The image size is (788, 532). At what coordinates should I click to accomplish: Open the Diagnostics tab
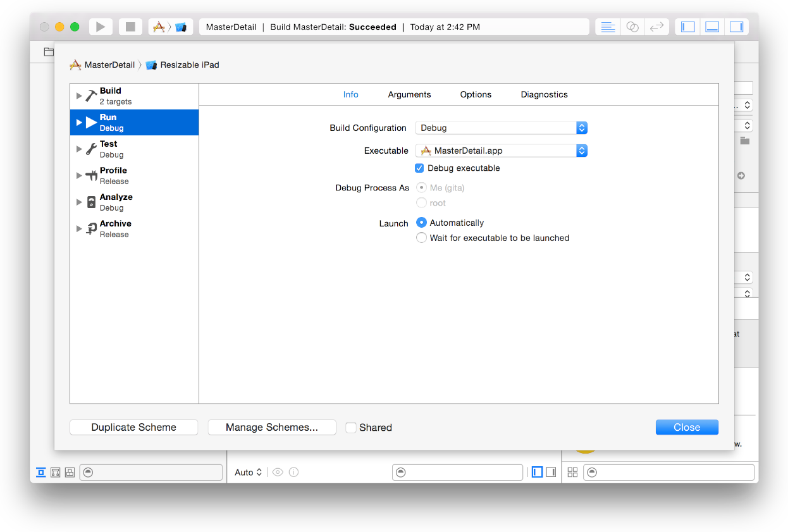coord(544,94)
